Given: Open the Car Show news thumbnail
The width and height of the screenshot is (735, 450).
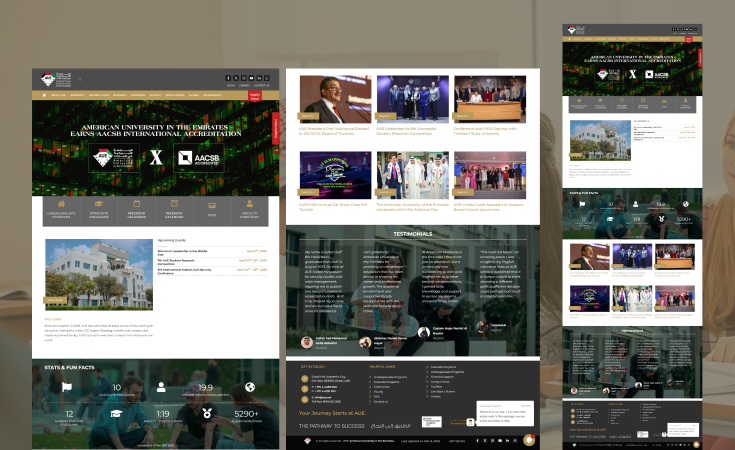Looking at the screenshot, I should tap(335, 175).
